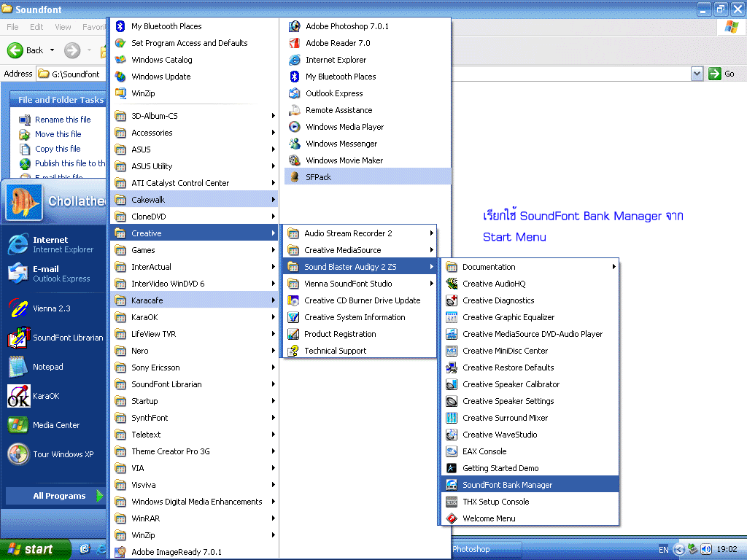This screenshot has width=747, height=560.
Task: Click the Creative Diagnostics icon
Action: pyautogui.click(x=451, y=300)
